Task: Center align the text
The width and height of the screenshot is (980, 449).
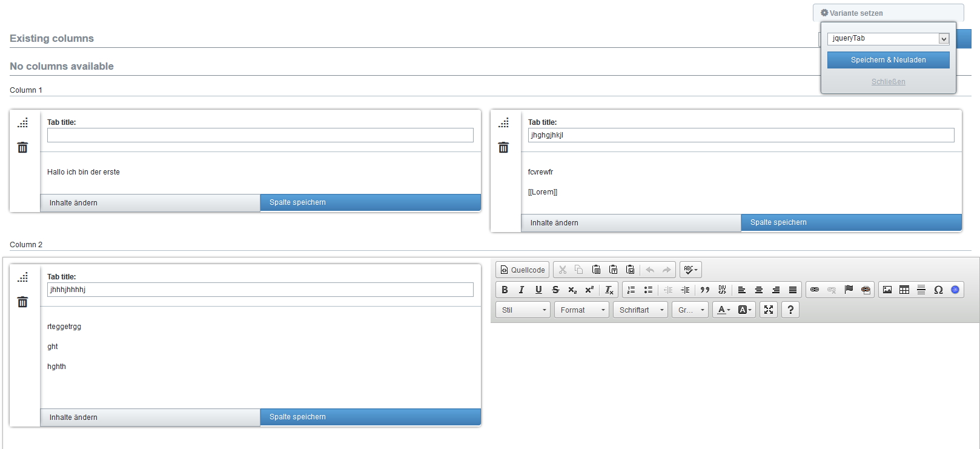Action: pos(758,290)
